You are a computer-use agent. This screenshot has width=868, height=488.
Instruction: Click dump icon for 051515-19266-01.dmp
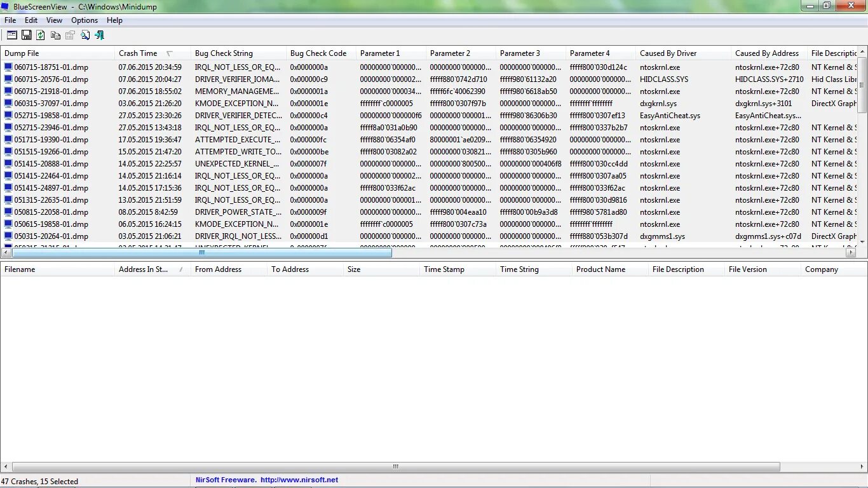click(x=8, y=151)
